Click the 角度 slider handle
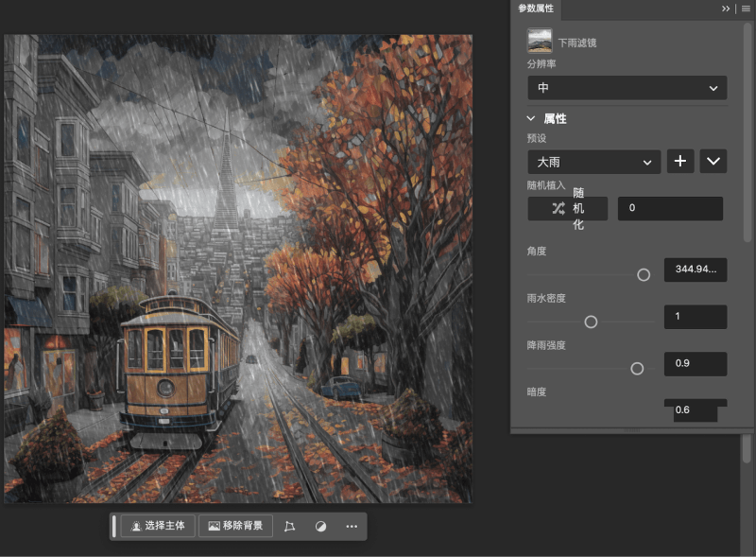Screen dimensions: 756x557 [x=644, y=274]
